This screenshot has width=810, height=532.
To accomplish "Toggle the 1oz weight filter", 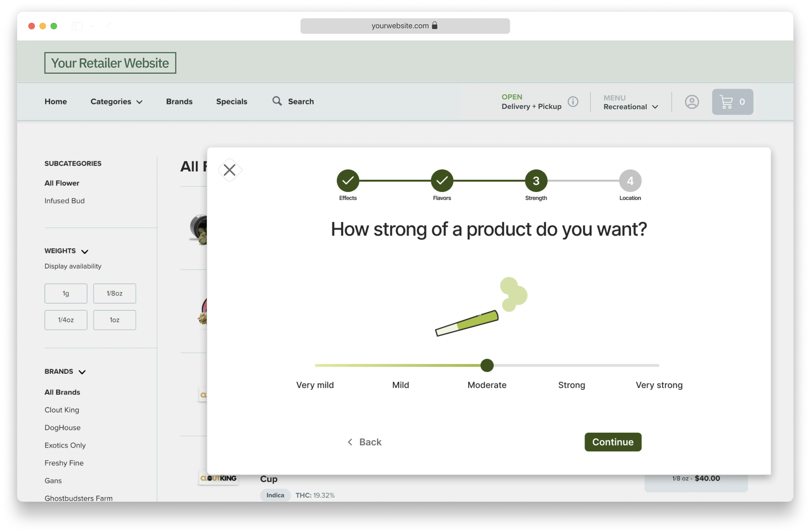I will point(114,320).
